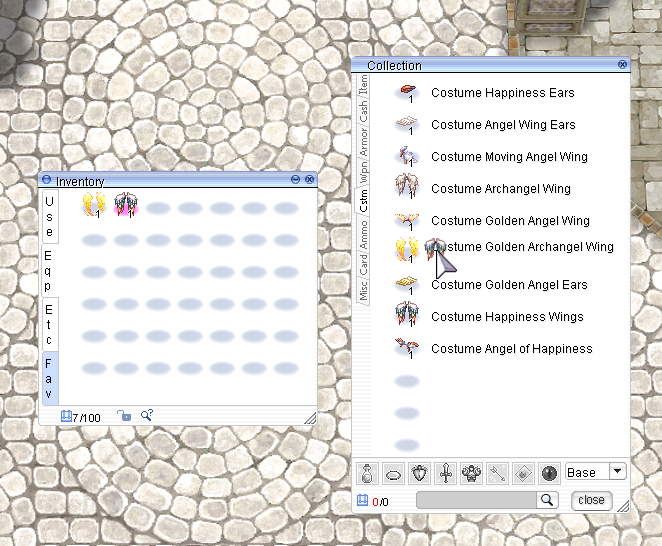
Task: Click the inventory search magnifier icon
Action: point(146,416)
